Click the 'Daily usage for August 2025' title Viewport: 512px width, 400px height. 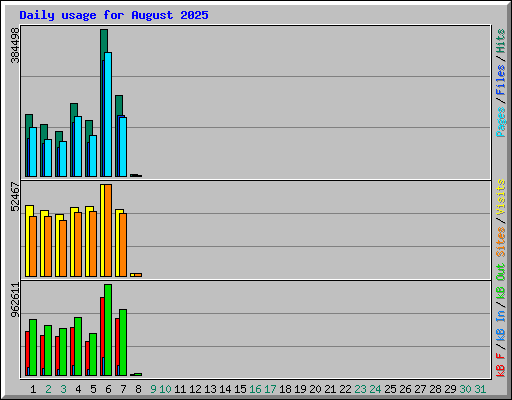[114, 15]
